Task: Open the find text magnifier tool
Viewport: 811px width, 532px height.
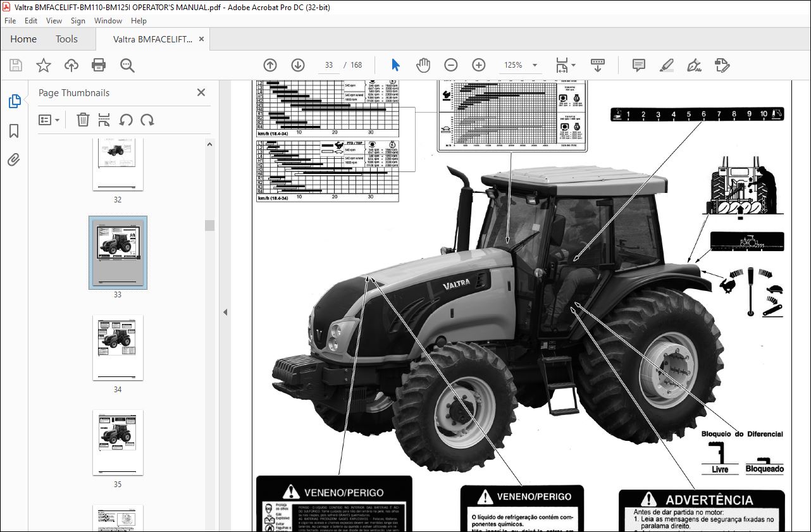Action: pos(127,65)
